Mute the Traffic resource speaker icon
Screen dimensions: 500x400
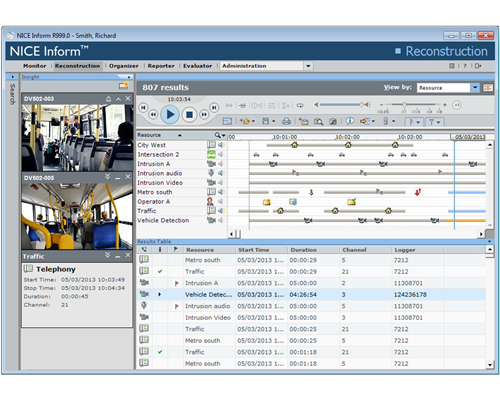click(221, 211)
